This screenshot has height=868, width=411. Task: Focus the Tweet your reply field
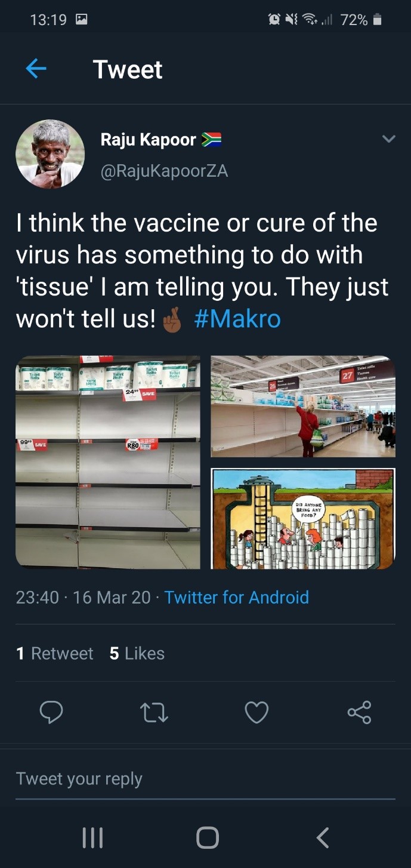205,779
